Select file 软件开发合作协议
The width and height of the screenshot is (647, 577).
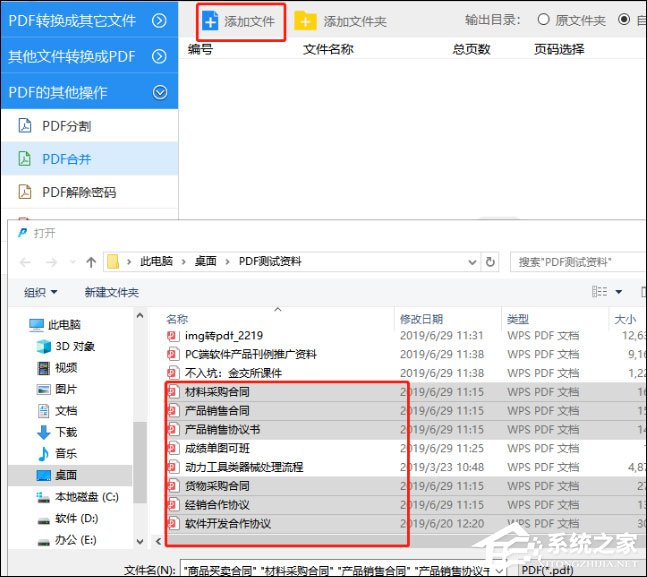(228, 524)
